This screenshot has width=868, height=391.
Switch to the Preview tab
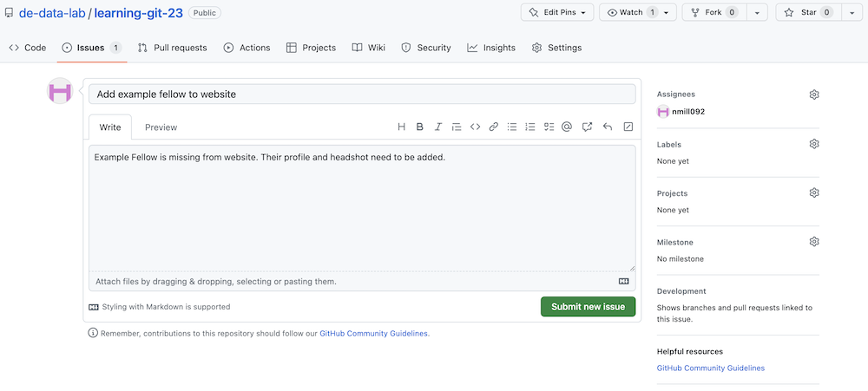[161, 127]
